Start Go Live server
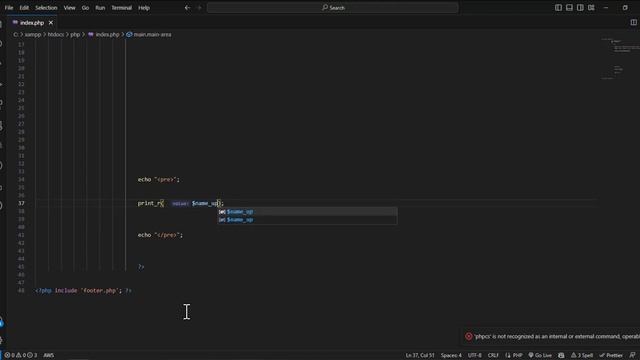Viewport: 640px width, 360px height. pyautogui.click(x=540, y=355)
